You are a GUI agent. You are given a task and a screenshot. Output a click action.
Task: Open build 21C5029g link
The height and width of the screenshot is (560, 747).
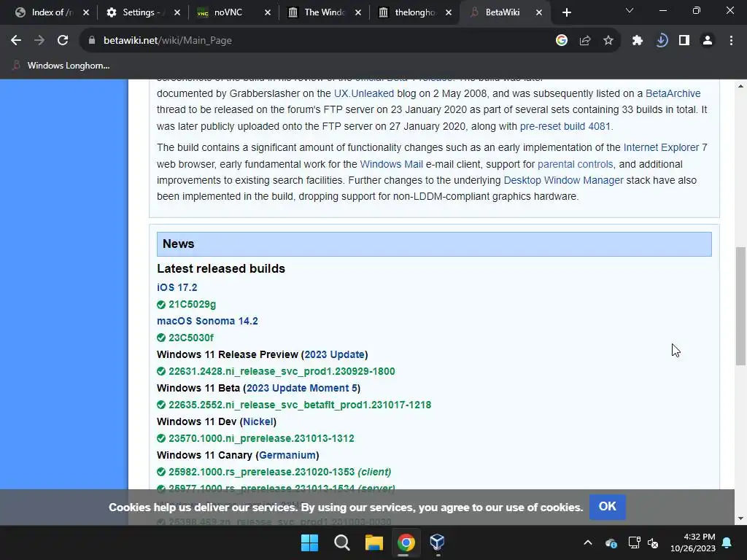[192, 304]
